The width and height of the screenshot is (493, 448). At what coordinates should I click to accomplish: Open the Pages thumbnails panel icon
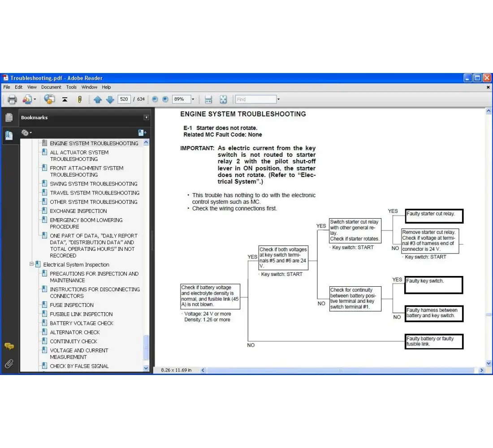[9, 117]
